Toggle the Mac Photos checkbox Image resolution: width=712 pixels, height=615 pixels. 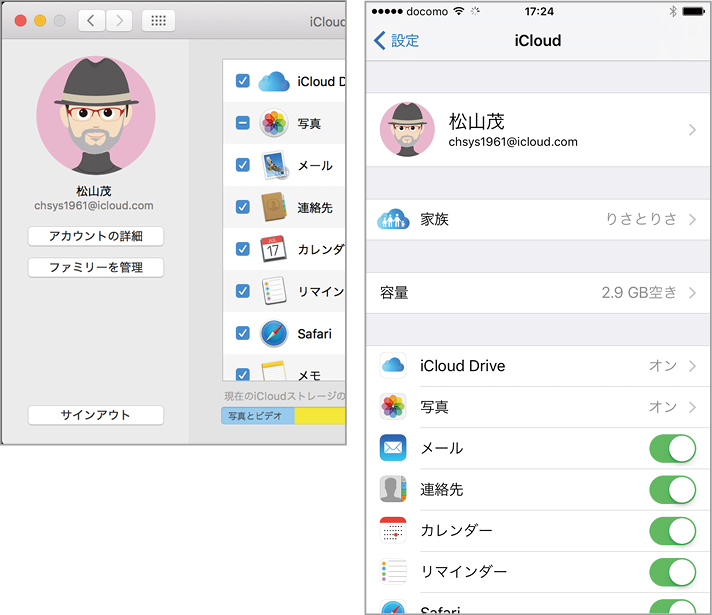tap(242, 123)
